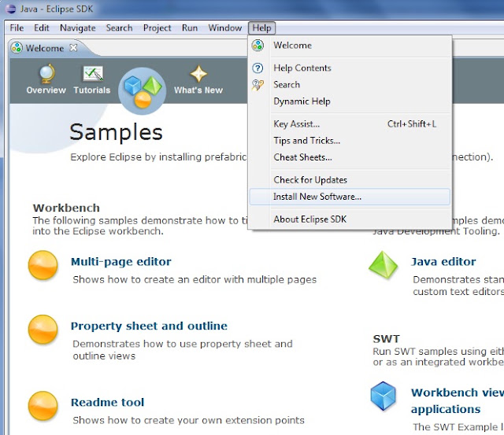Click the orange ball beside Property sheet

coord(43,329)
